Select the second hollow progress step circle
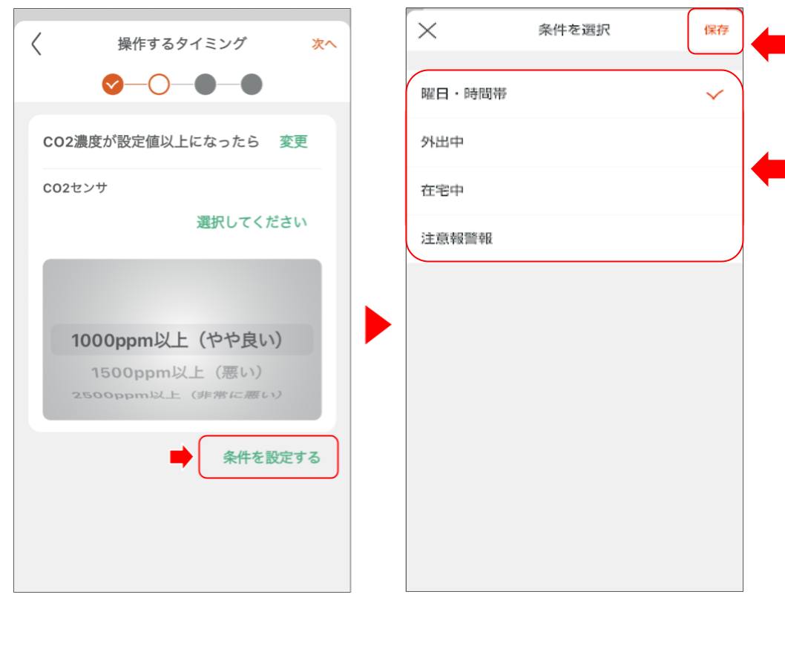The image size is (785, 672). coord(158,85)
